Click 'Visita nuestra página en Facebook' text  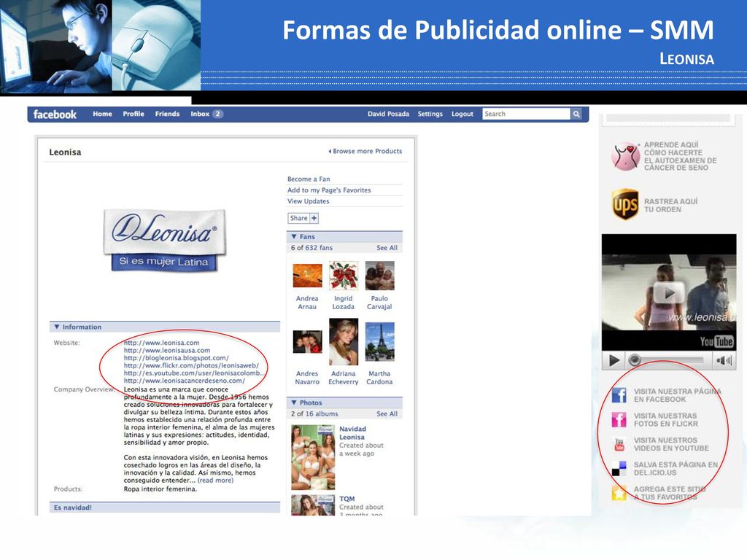click(678, 395)
